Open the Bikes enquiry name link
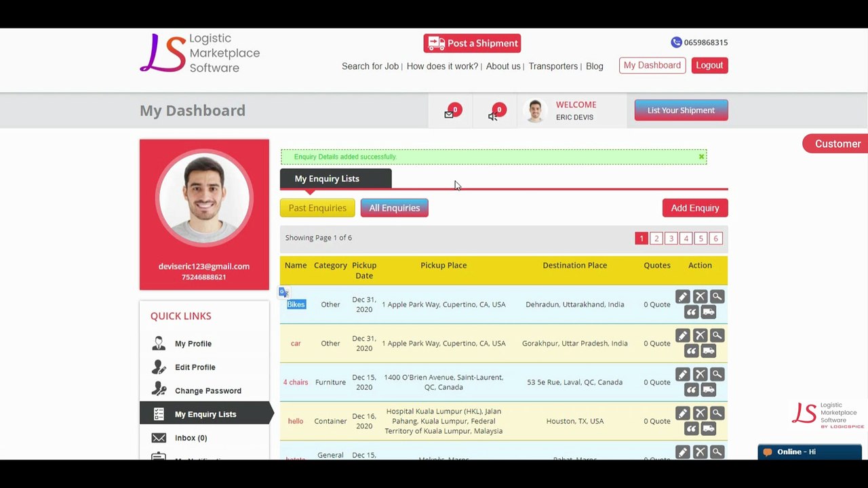Screen dimensions: 868x488 [x=296, y=304]
